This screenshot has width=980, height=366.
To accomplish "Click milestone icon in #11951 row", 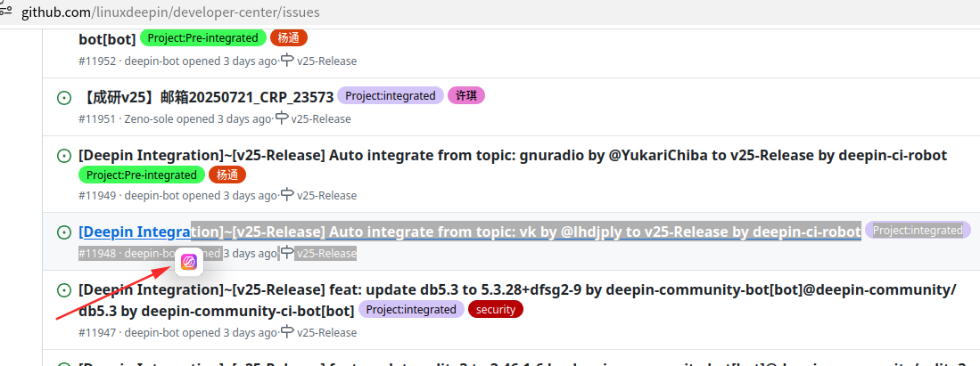I will [x=282, y=118].
